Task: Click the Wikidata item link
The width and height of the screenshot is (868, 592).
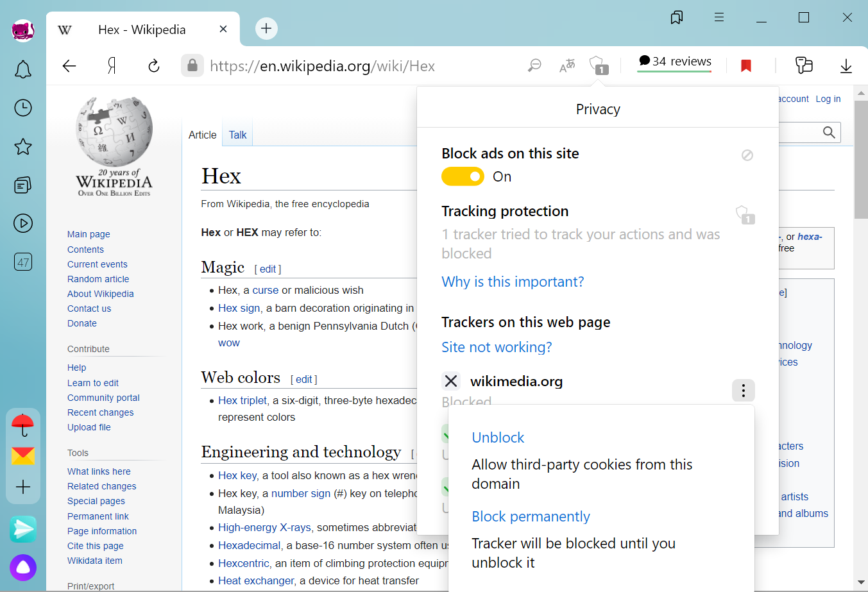Action: tap(95, 561)
